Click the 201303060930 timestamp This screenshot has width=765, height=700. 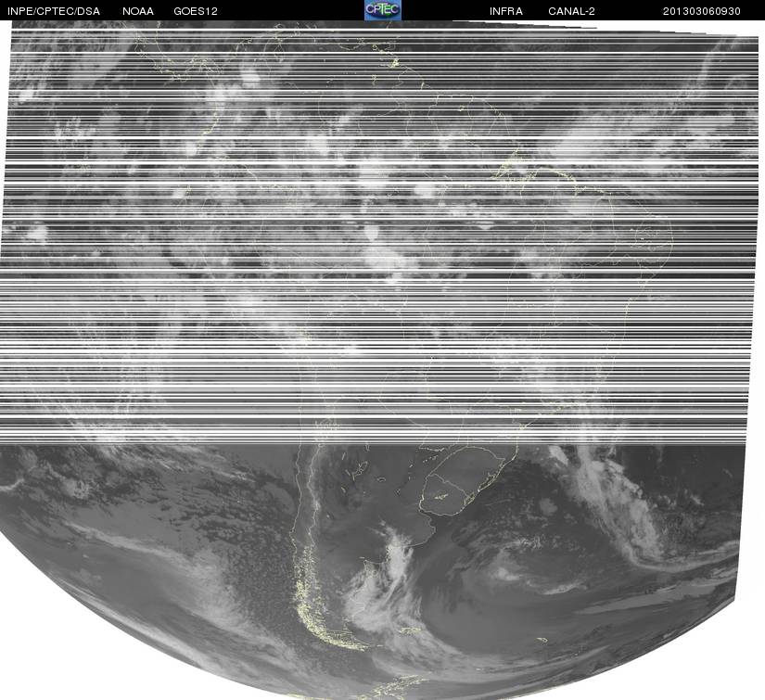coord(702,11)
